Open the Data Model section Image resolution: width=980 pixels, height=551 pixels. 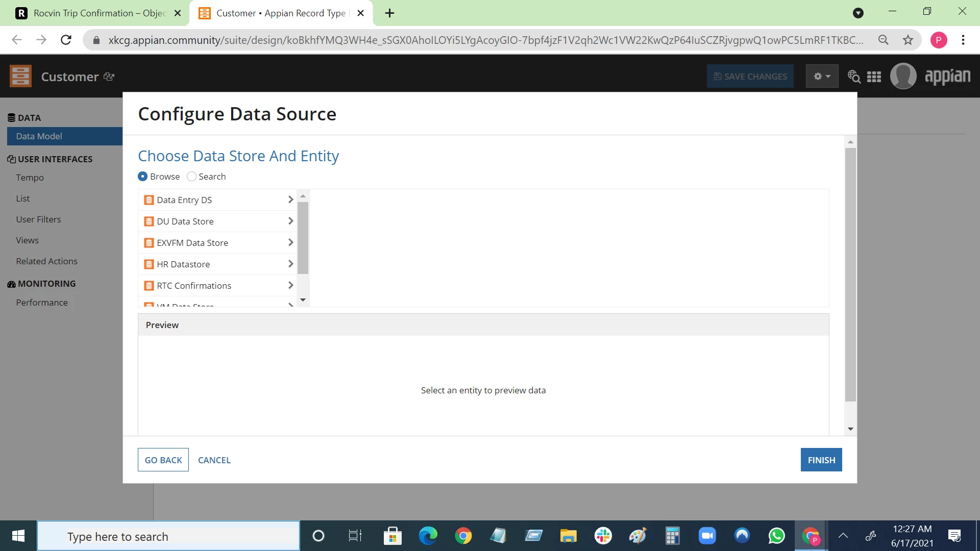pyautogui.click(x=65, y=136)
